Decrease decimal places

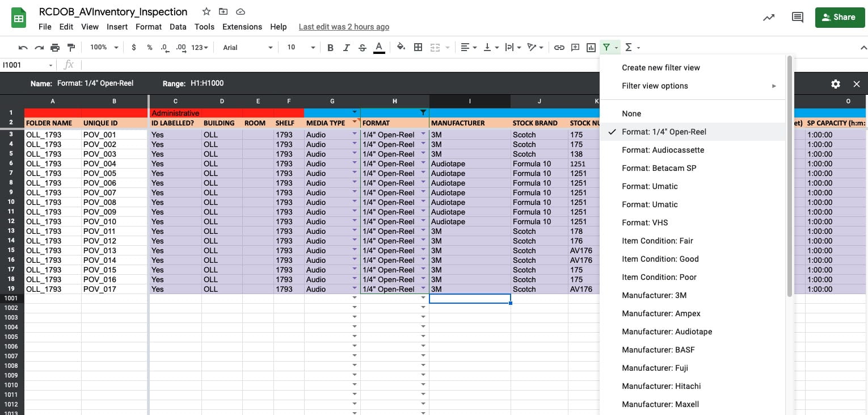pyautogui.click(x=165, y=48)
